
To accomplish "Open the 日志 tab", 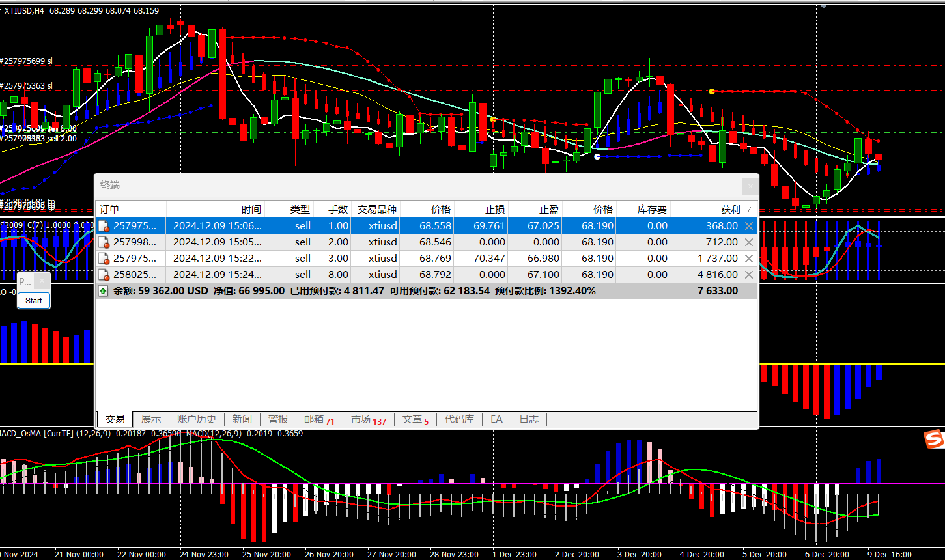I will [529, 419].
